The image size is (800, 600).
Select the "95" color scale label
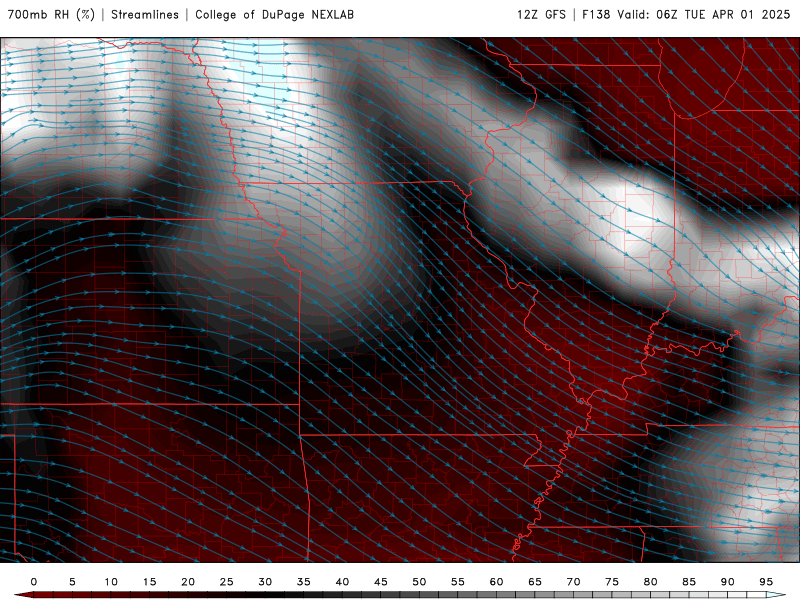(766, 582)
